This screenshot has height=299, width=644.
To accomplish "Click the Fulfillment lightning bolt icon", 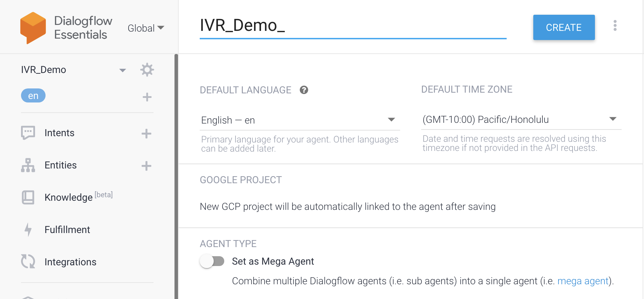I will coord(28,230).
